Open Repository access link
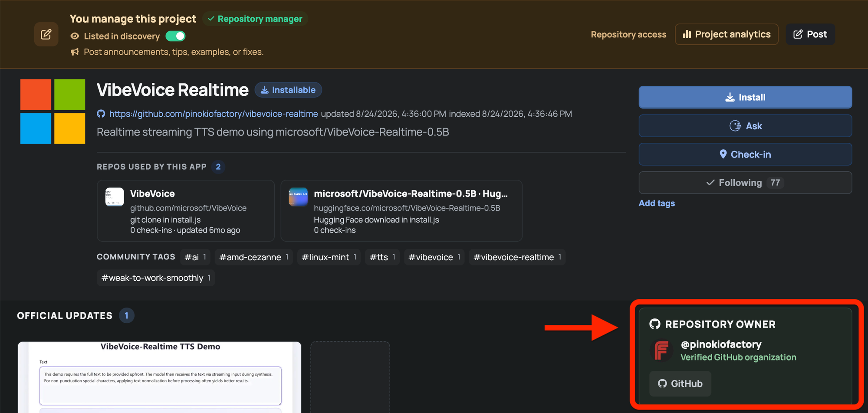The height and width of the screenshot is (413, 868). [628, 34]
